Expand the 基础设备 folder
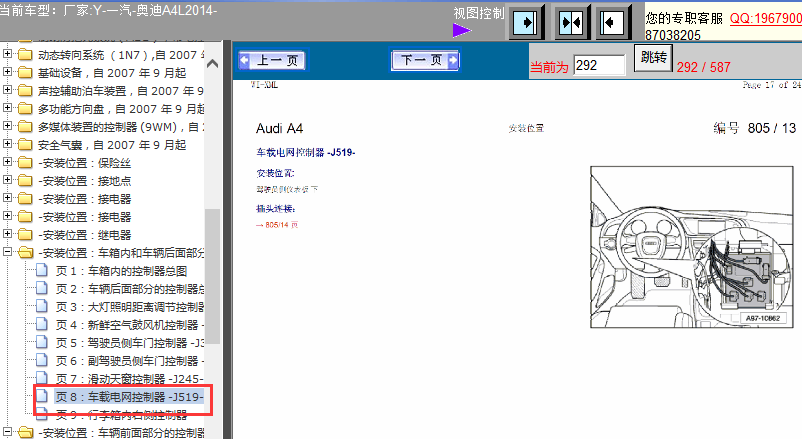The width and height of the screenshot is (802, 439). tap(7, 72)
